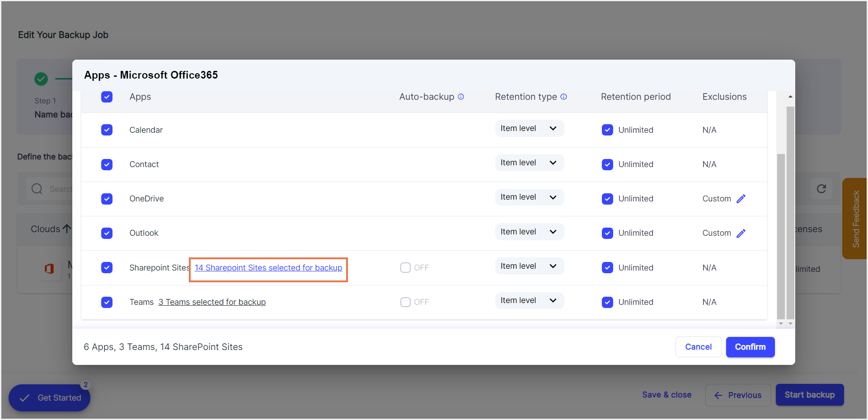Open Teams retention type dropdown
Image resolution: width=868 pixels, height=420 pixels.
coord(530,300)
